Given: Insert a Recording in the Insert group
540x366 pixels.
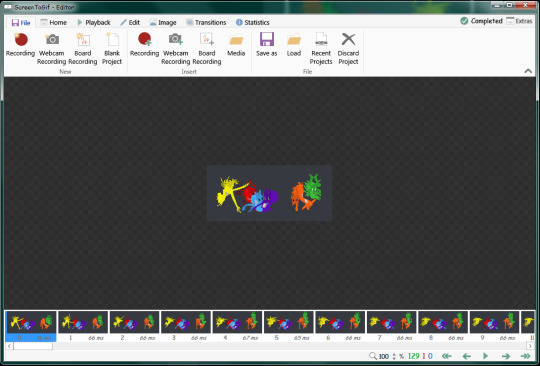Looking at the screenshot, I should (x=144, y=45).
